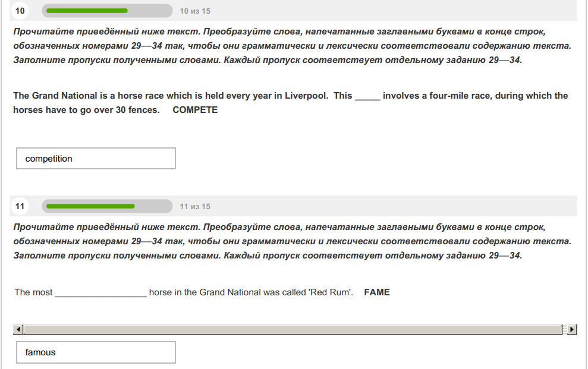The image size is (588, 369).
Task: Click the right arrow of horizontal scrollbar
Action: [x=572, y=329]
